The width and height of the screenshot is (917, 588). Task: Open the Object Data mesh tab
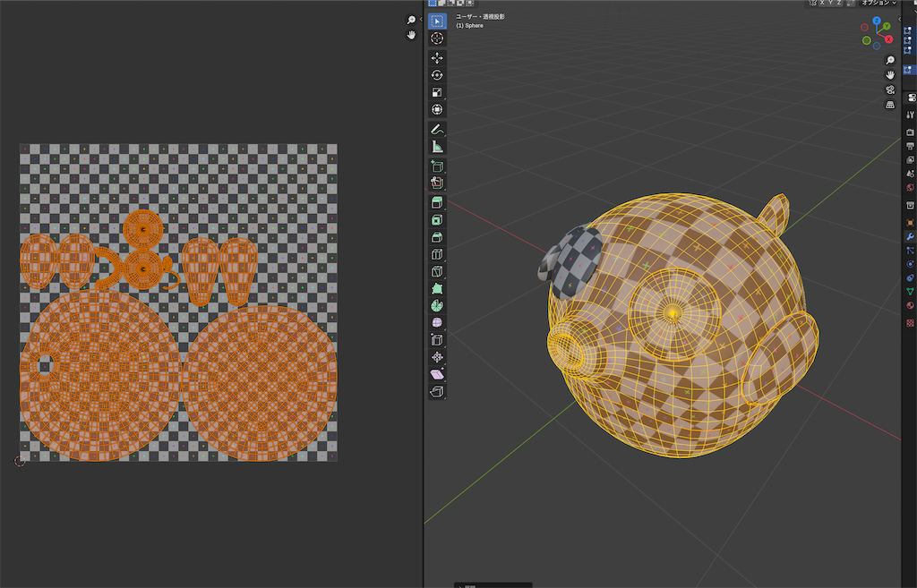tap(910, 292)
